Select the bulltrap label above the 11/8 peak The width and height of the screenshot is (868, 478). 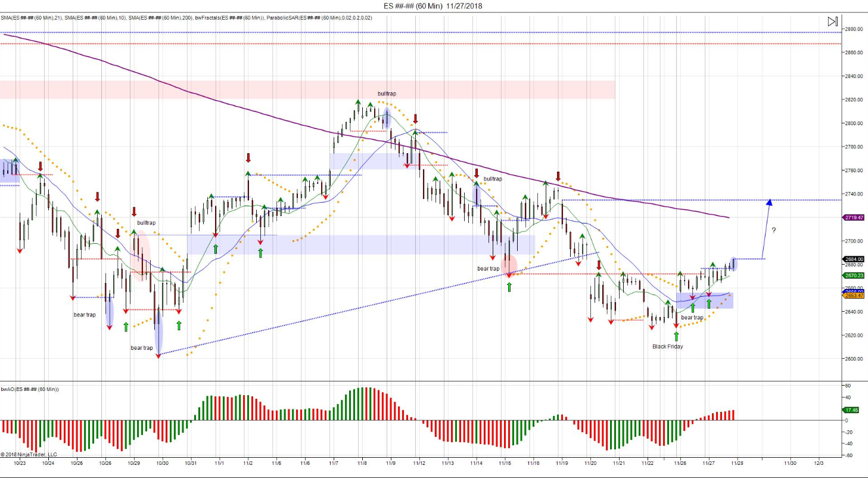click(x=387, y=94)
